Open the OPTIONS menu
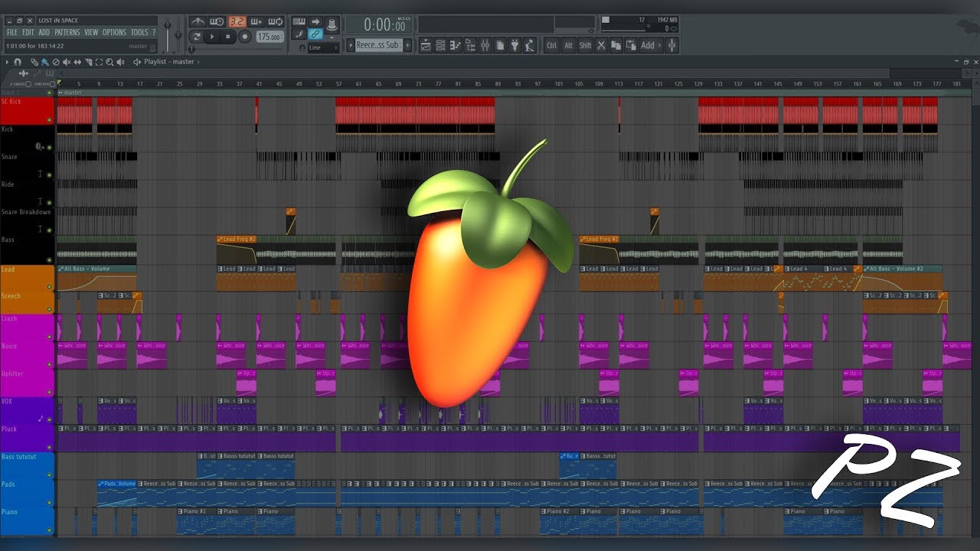The image size is (980, 551). [114, 33]
